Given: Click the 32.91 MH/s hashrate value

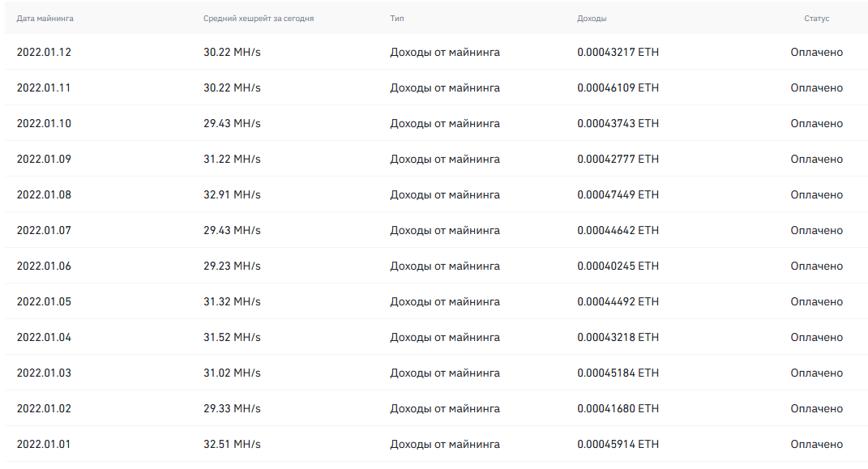Looking at the screenshot, I should pyautogui.click(x=232, y=195).
